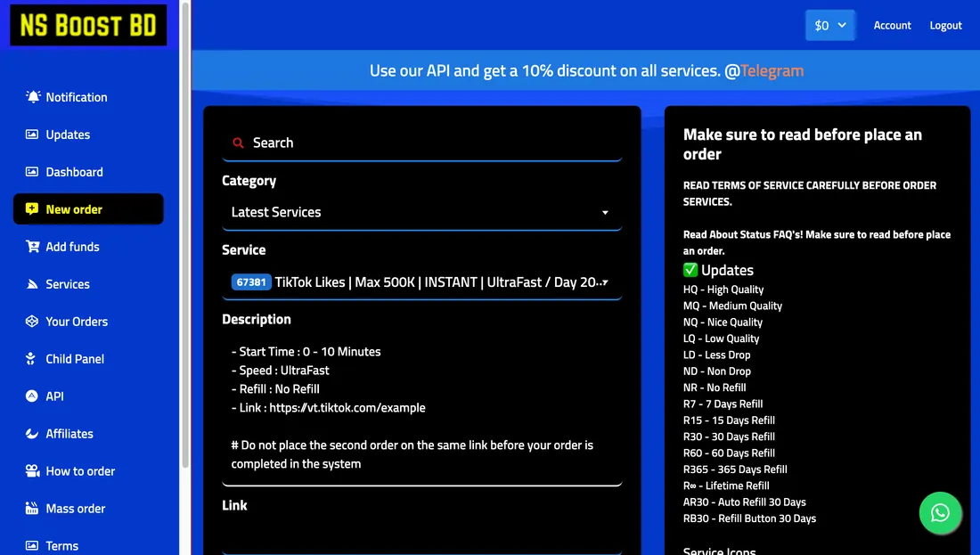Open the Affiliates page
980x555 pixels.
69,434
